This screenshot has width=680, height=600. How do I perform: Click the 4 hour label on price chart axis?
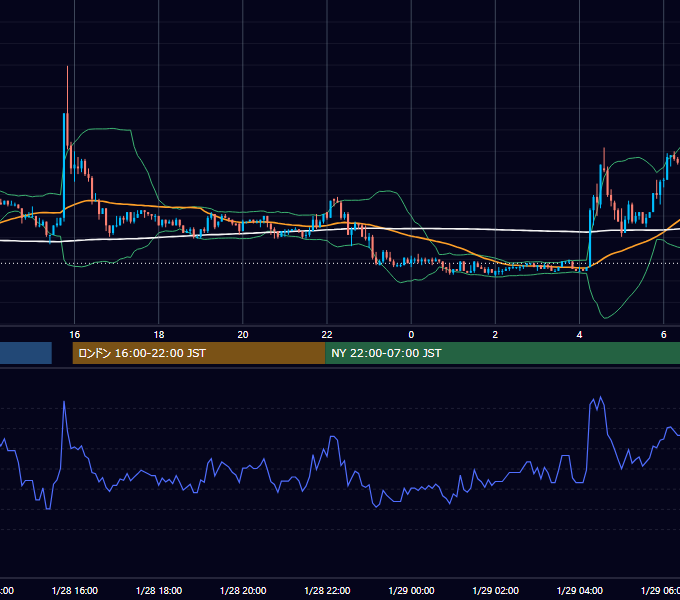coord(579,335)
